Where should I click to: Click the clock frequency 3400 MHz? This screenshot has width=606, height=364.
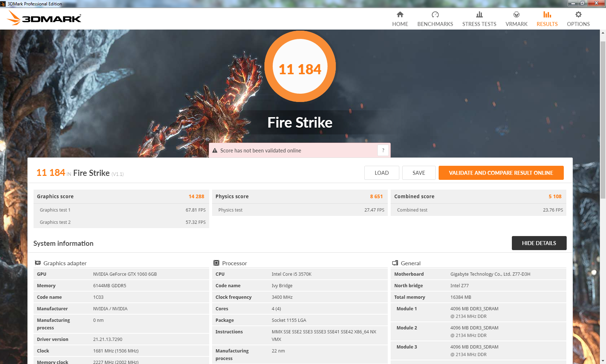282,297
